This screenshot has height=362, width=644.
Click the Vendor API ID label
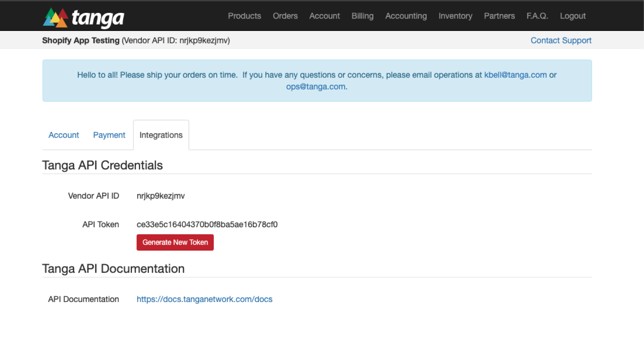tap(93, 196)
